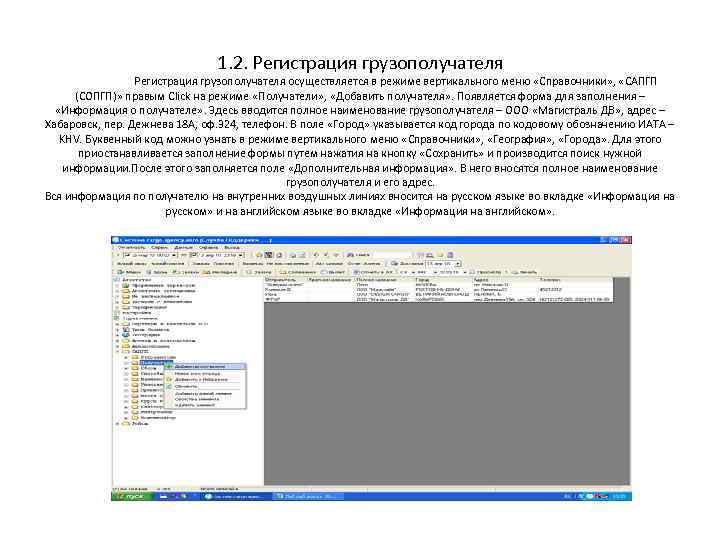
Task: Open the first date dropdown in toolbar
Action: [174, 255]
